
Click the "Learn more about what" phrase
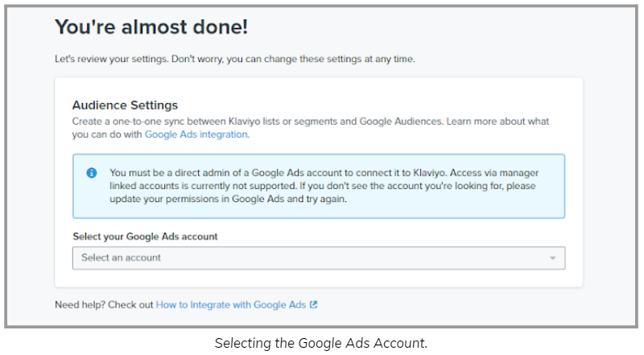[497, 122]
